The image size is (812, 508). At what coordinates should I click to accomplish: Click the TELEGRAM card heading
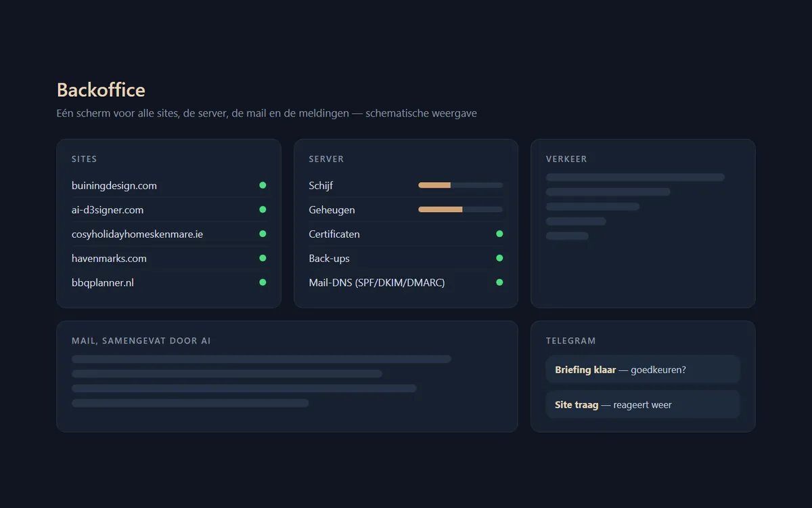click(571, 341)
